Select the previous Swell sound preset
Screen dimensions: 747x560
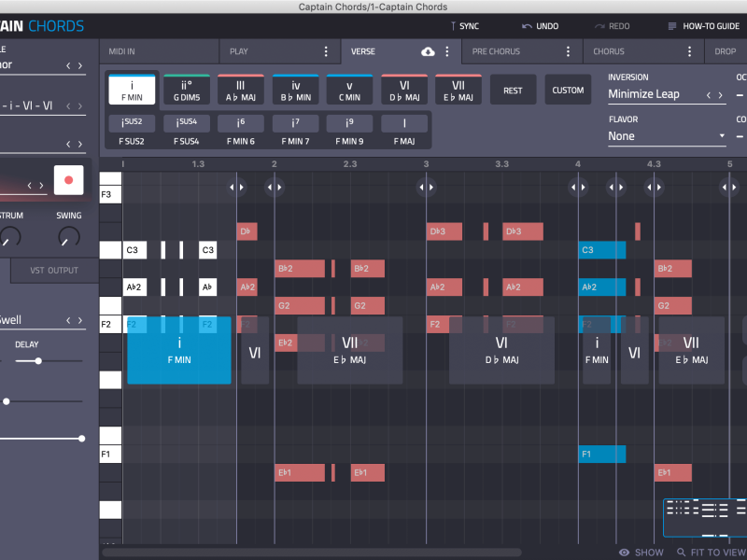coord(68,320)
